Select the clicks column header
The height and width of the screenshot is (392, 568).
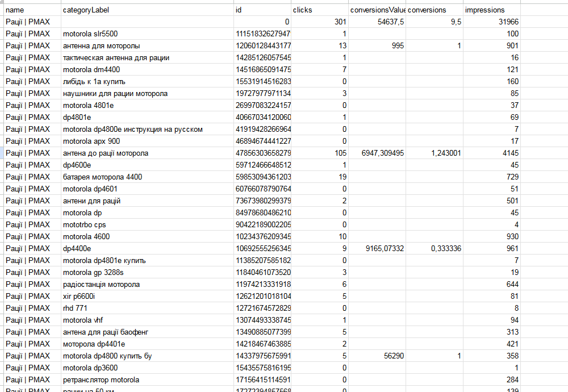coord(319,10)
